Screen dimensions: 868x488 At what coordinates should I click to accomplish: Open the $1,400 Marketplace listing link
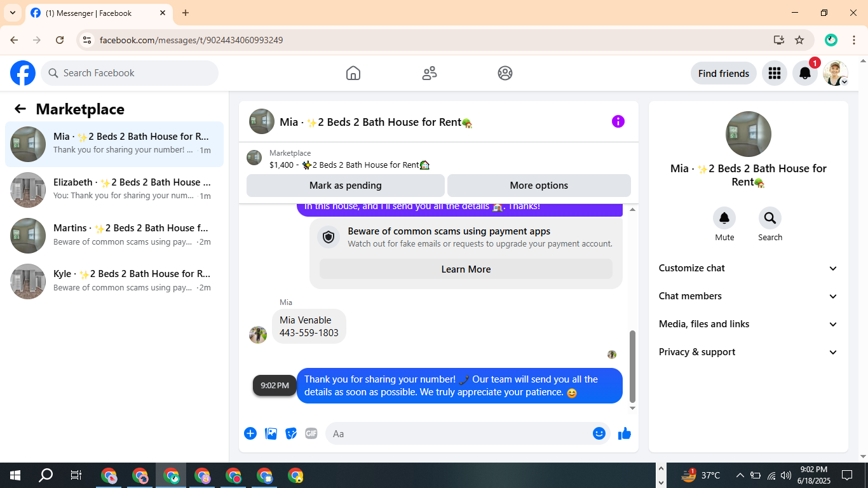[x=349, y=165]
